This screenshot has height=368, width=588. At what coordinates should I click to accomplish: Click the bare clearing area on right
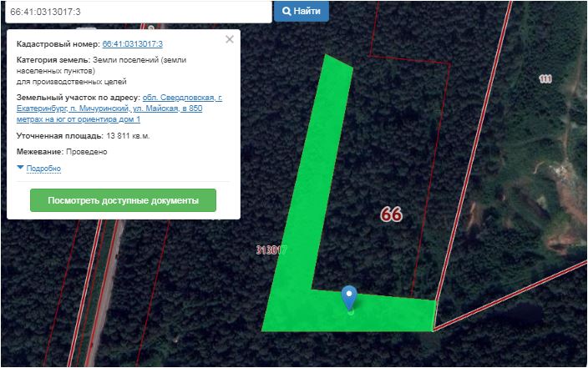[562, 209]
